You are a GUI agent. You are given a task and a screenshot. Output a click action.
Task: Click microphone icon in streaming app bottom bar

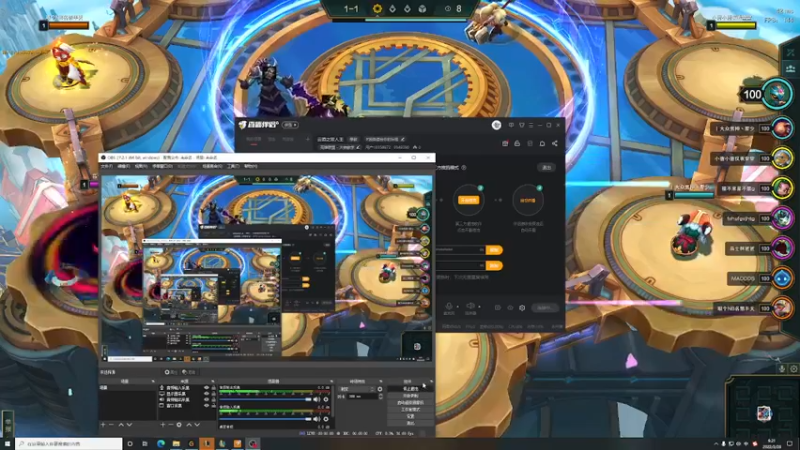pyautogui.click(x=449, y=306)
